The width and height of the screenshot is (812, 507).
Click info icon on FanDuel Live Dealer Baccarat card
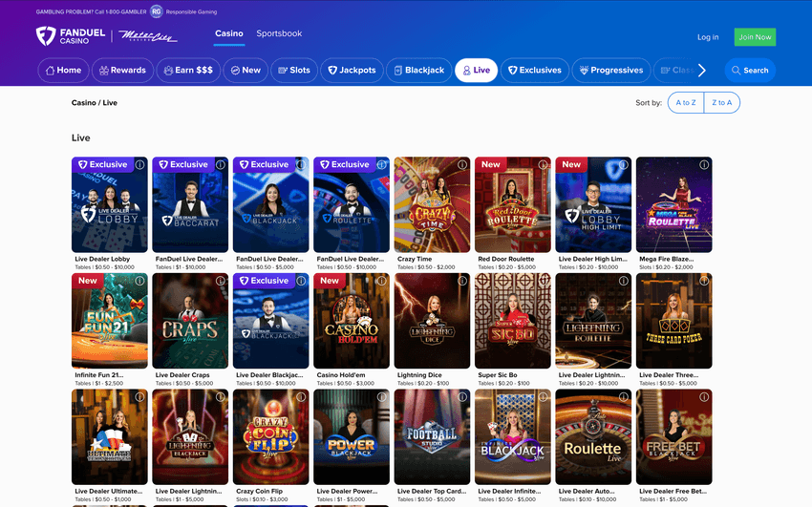coord(221,164)
